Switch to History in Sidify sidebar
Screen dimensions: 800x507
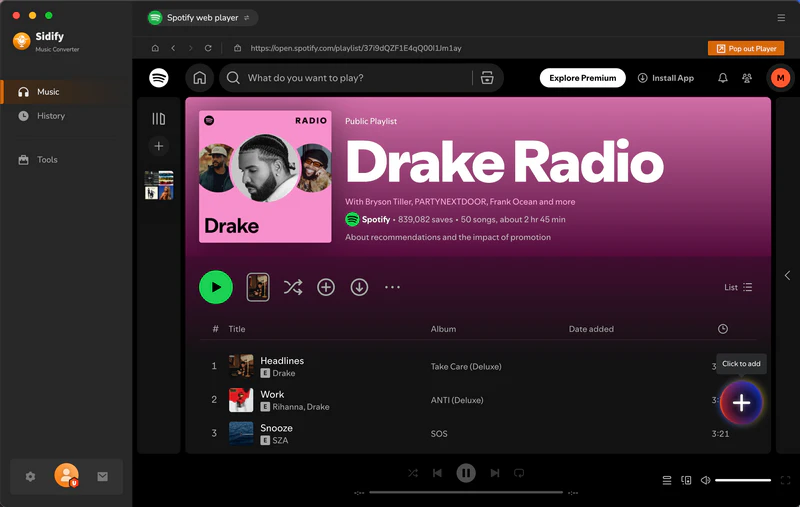(x=50, y=116)
